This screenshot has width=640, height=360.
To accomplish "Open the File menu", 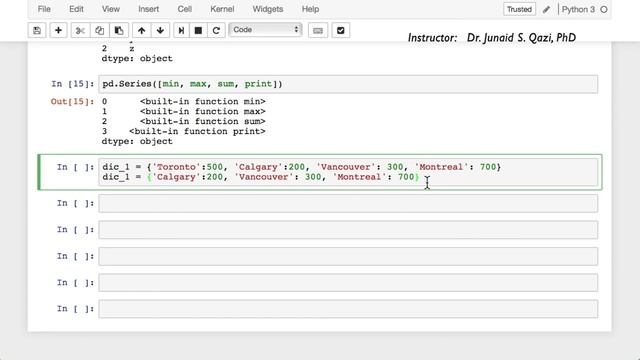I will click(x=44, y=9).
